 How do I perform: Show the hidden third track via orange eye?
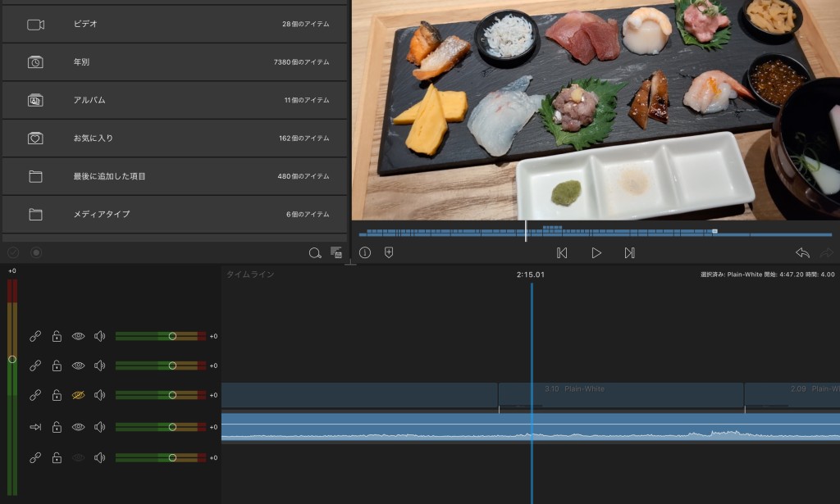[x=78, y=395]
